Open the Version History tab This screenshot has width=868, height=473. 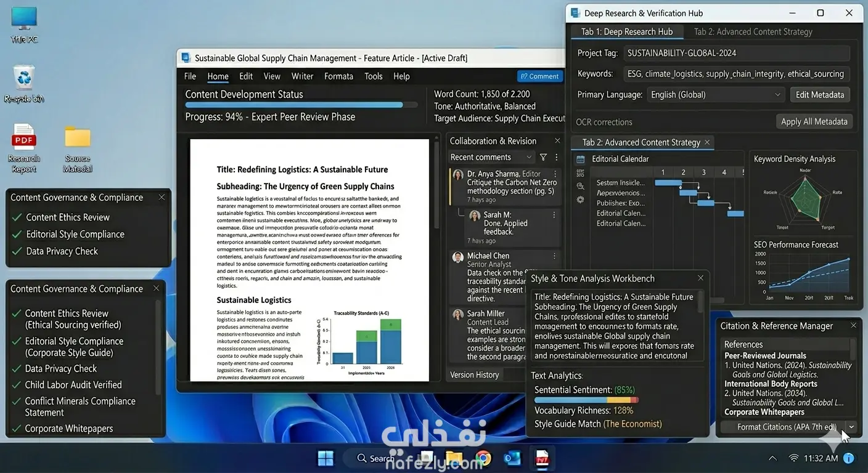(x=475, y=374)
